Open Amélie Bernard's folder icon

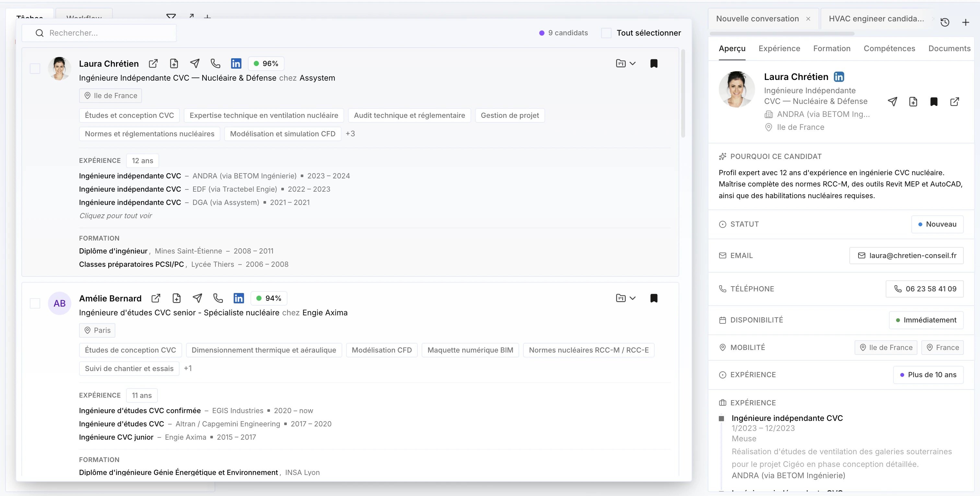click(x=621, y=299)
